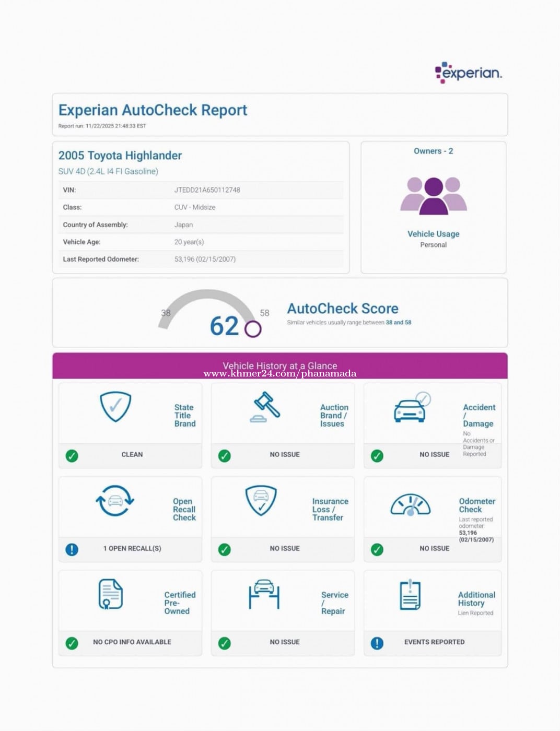Click the blue alert beside EVENTS REPORTED
Viewport: 560px width, 731px height.
click(377, 643)
